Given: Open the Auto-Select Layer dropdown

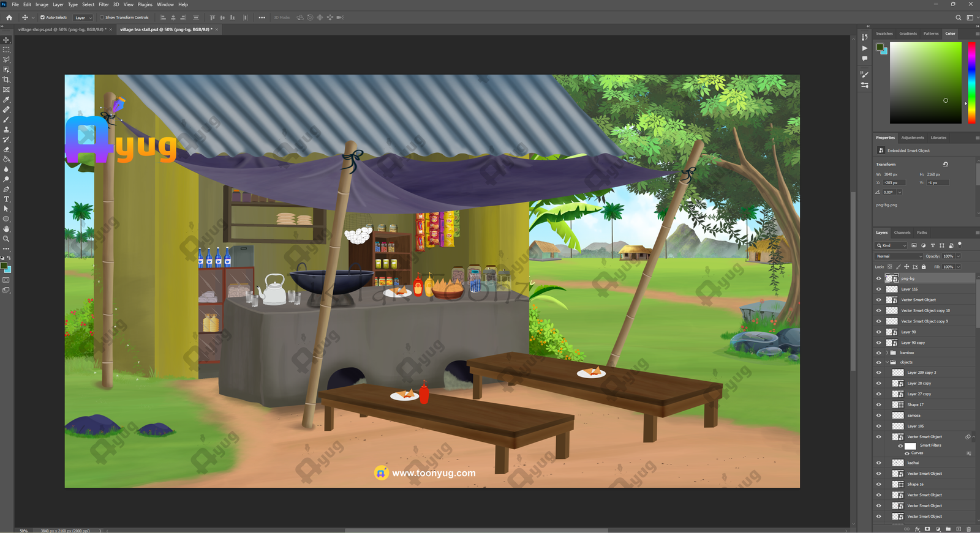Looking at the screenshot, I should pyautogui.click(x=83, y=18).
